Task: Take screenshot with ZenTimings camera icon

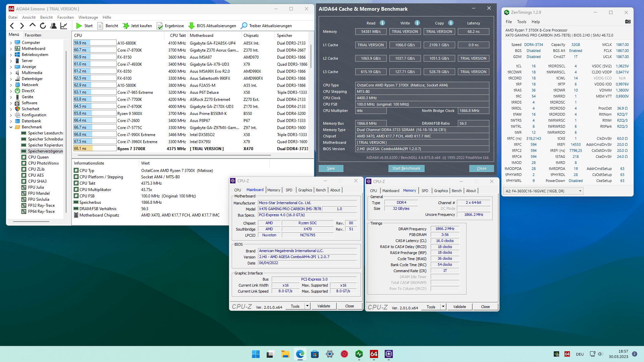Action: pos(628,21)
